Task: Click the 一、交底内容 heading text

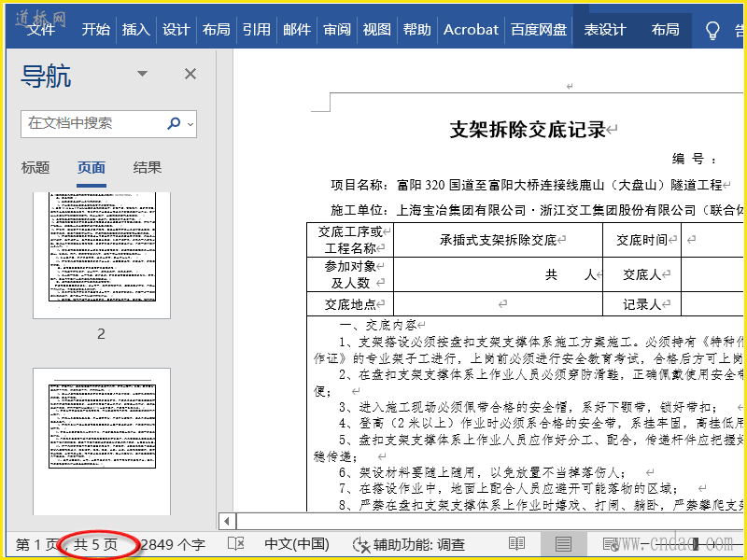Action: coord(378,325)
